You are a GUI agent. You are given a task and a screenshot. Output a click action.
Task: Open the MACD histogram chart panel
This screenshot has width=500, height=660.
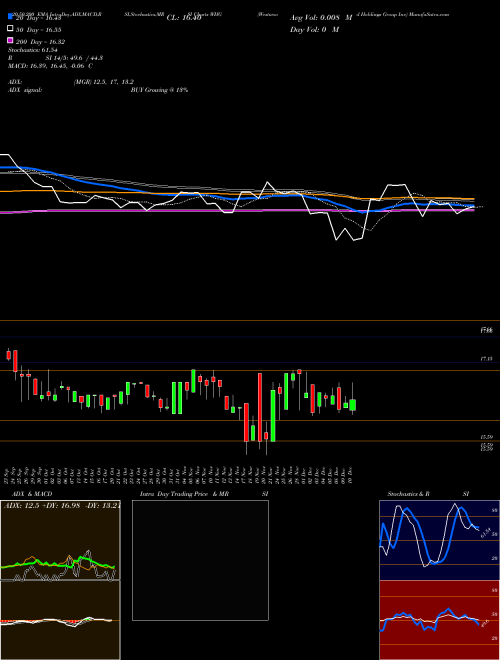60,620
